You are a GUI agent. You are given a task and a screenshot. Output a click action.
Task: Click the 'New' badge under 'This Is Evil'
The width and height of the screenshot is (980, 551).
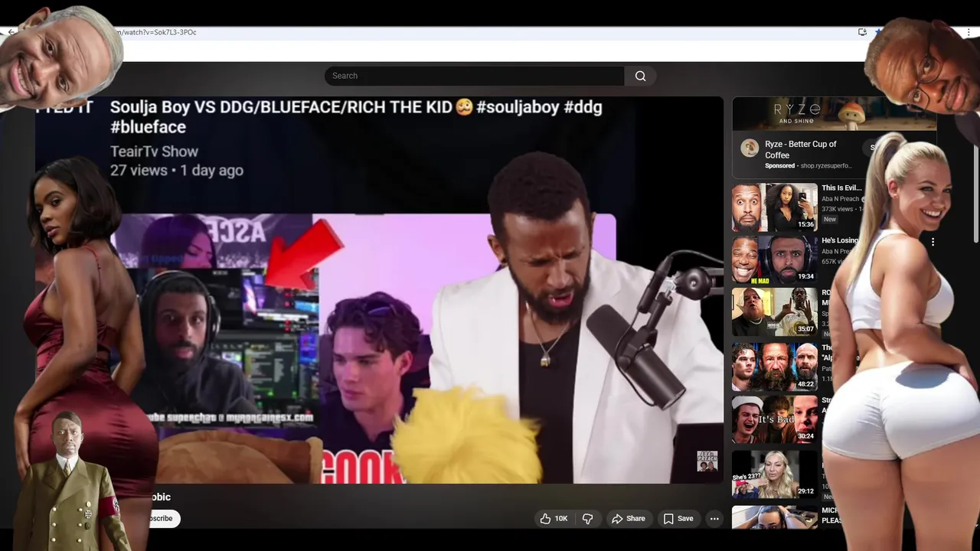pos(830,219)
